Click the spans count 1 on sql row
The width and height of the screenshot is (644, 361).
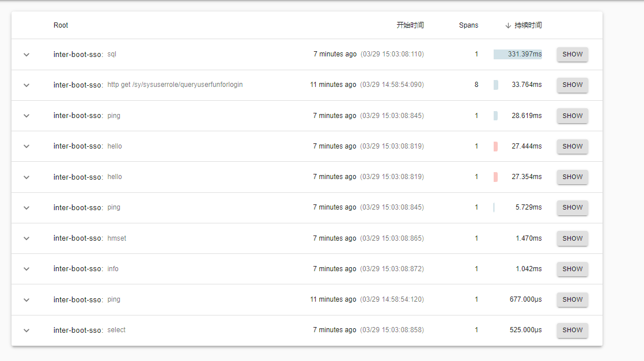coord(476,54)
